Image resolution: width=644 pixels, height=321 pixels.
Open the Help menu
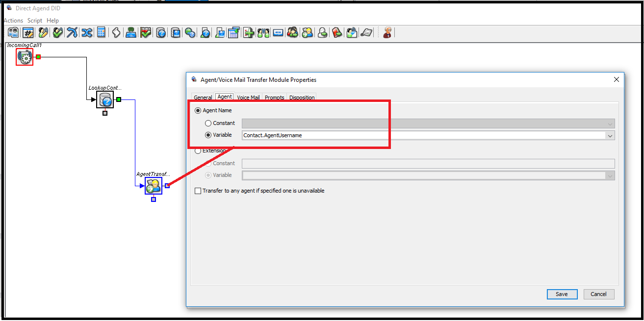(x=52, y=21)
